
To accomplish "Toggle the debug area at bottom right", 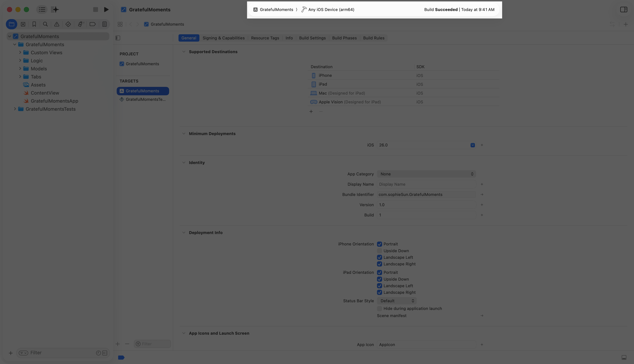I will tap(624, 358).
